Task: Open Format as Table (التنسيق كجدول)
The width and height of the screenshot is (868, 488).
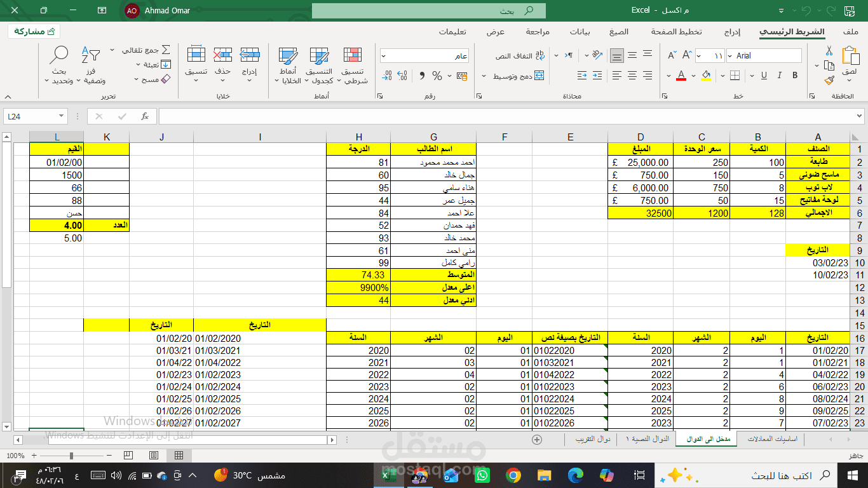Action: pyautogui.click(x=319, y=65)
